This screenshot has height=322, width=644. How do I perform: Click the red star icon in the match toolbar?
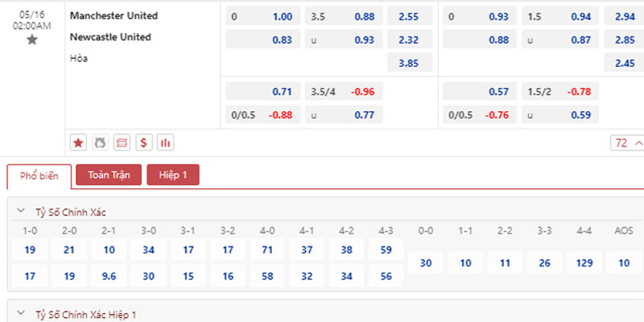[x=78, y=143]
